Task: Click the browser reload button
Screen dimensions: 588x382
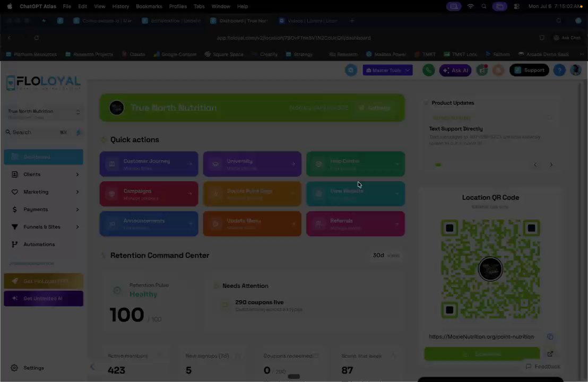Action: (x=37, y=38)
